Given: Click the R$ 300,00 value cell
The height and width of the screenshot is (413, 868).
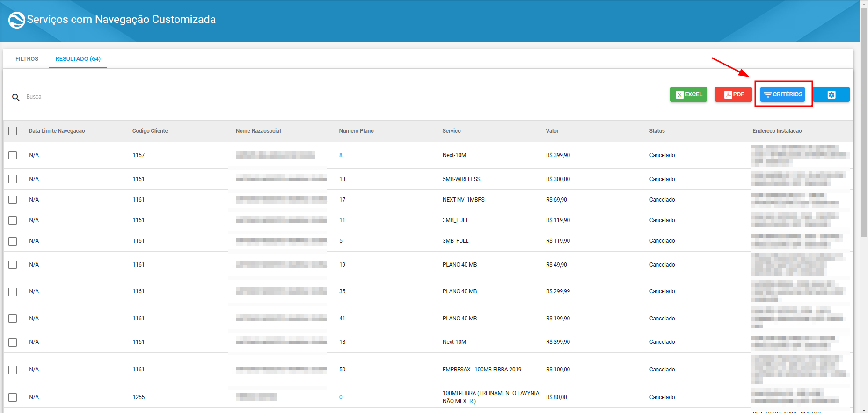Looking at the screenshot, I should (x=558, y=179).
